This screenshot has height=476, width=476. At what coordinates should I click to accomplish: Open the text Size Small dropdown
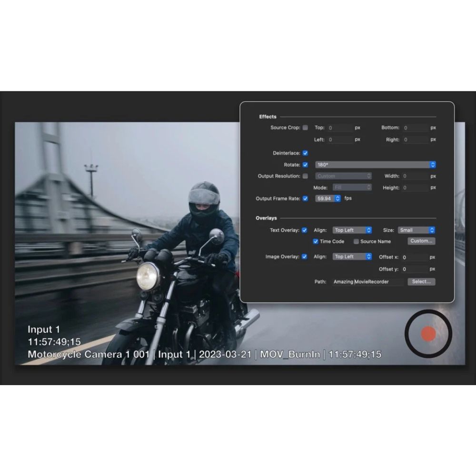click(416, 230)
